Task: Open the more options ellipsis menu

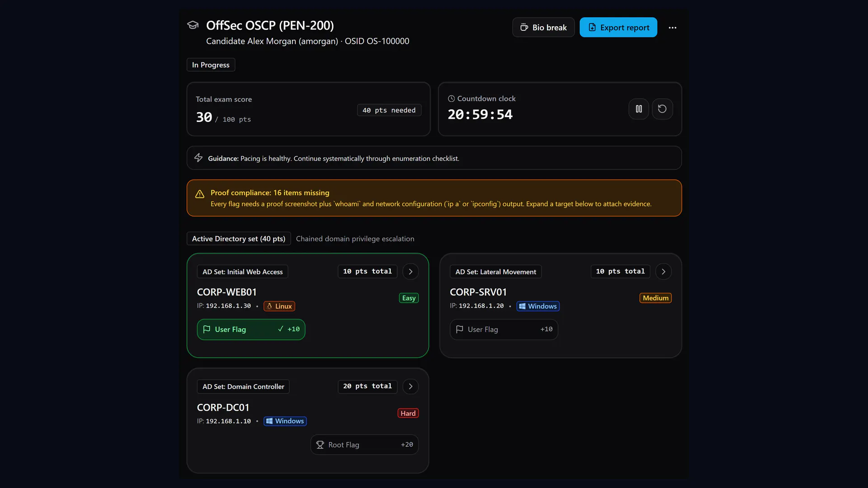Action: pos(672,28)
